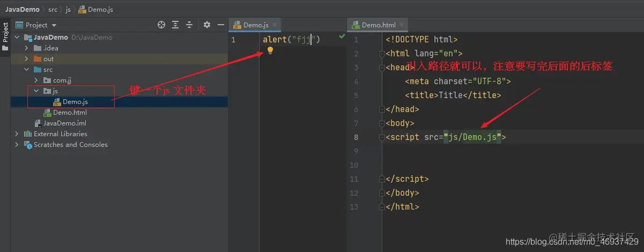Collapse the JavaDemo root node

click(x=17, y=38)
